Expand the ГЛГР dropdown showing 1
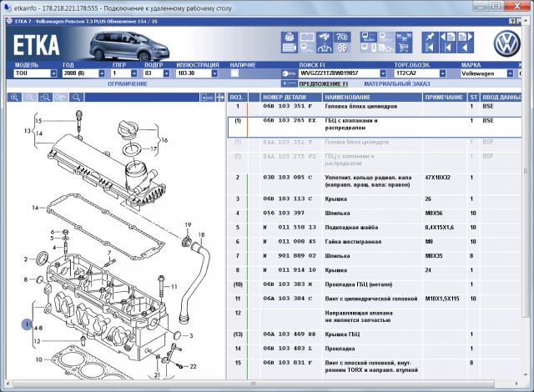This screenshot has height=392, width=534. point(133,73)
